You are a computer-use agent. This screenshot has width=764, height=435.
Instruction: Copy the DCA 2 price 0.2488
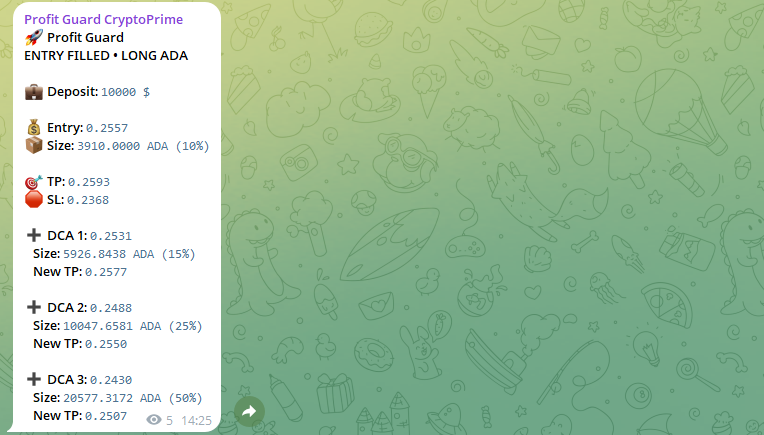111,308
